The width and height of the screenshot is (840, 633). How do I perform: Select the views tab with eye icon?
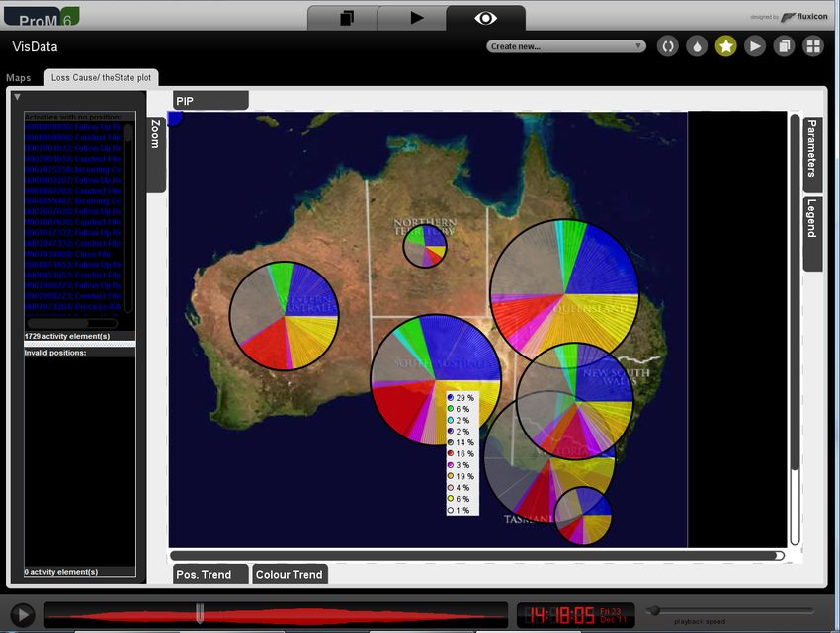pos(485,18)
